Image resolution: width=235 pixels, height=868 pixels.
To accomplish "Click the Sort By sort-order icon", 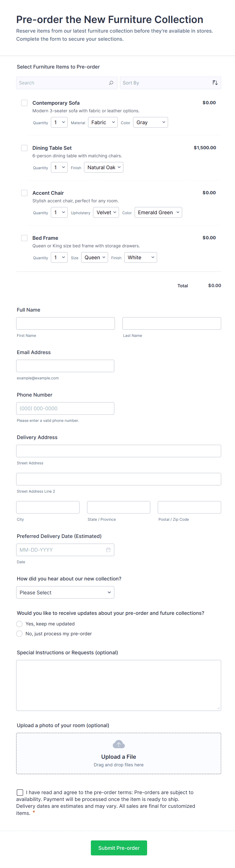I will 215,83.
